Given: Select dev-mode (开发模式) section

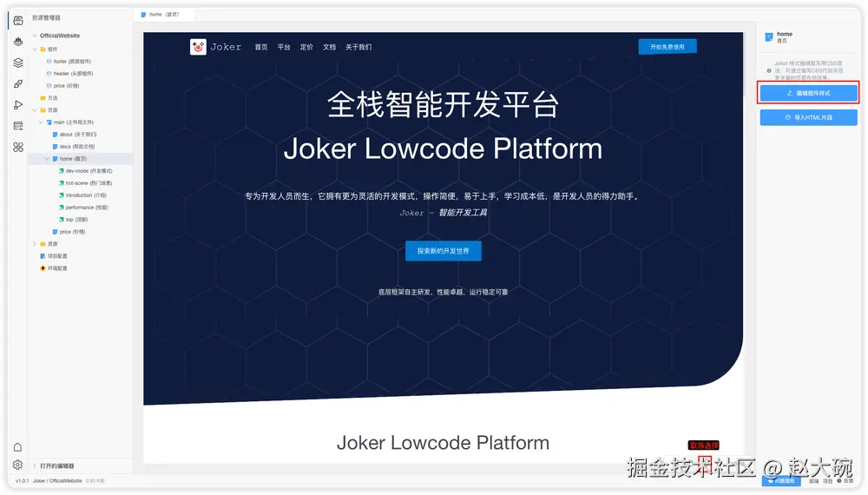Looking at the screenshot, I should (89, 171).
